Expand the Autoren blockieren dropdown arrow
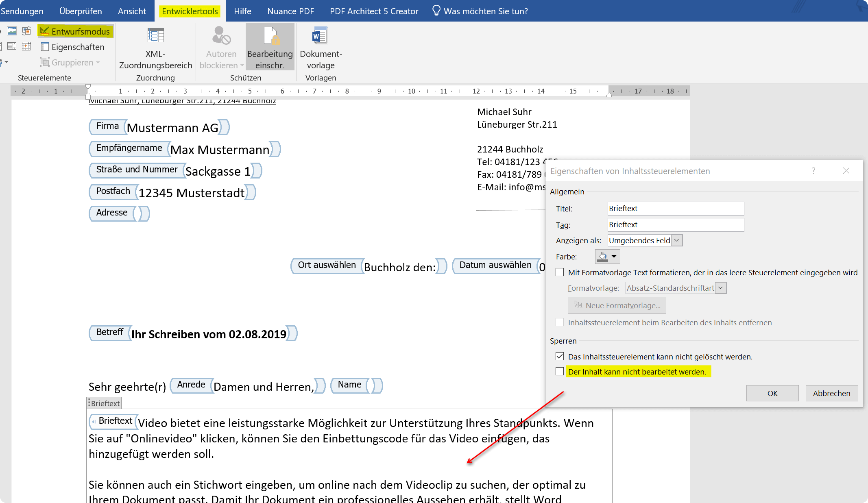Image resolution: width=868 pixels, height=503 pixels. click(x=242, y=65)
